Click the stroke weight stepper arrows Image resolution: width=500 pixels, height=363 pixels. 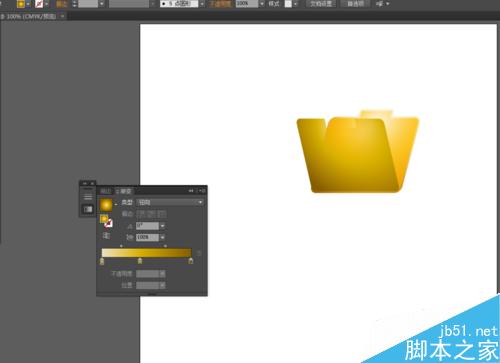[74, 4]
